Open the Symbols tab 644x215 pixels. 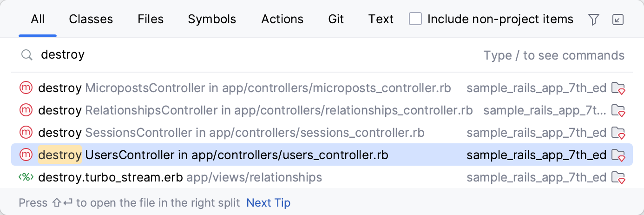click(x=212, y=19)
